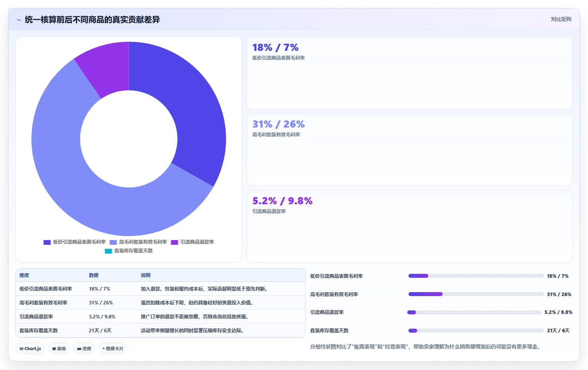Click the Chart.js chip

tap(30, 349)
